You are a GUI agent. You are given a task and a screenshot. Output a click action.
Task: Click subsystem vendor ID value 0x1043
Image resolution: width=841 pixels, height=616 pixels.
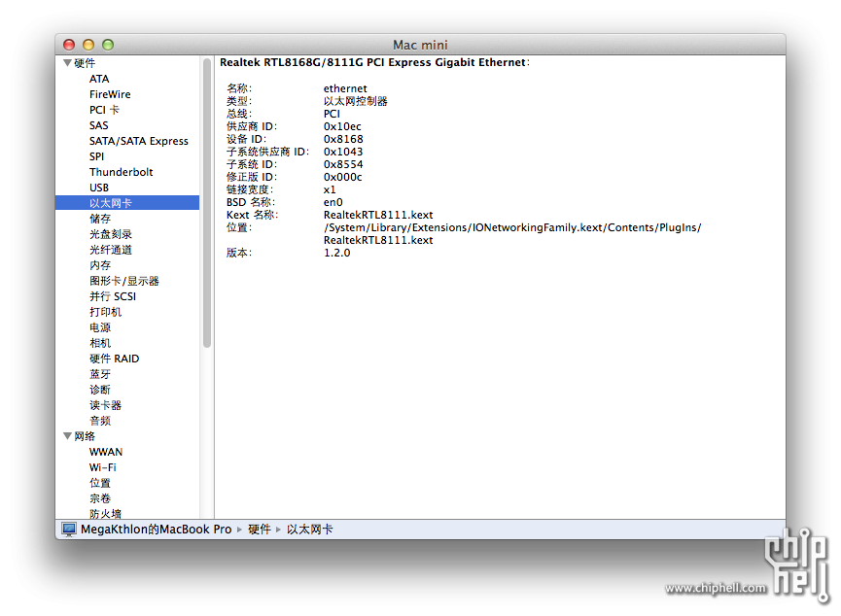click(343, 152)
